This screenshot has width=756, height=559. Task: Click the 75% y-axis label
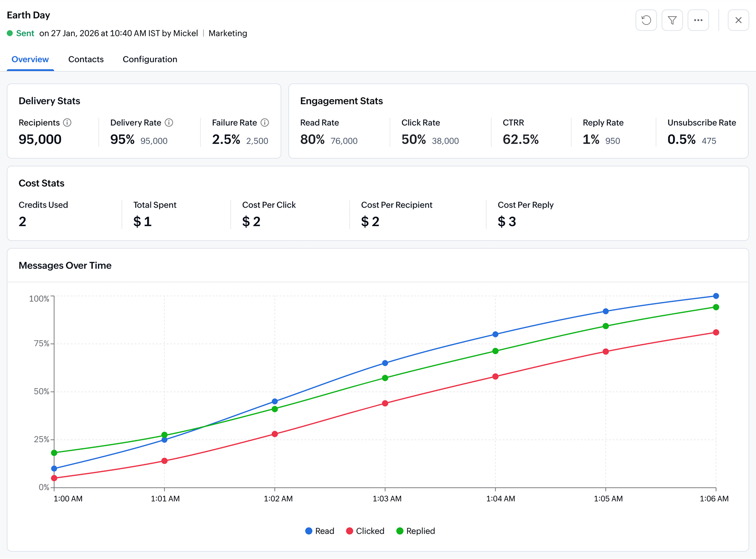click(42, 343)
